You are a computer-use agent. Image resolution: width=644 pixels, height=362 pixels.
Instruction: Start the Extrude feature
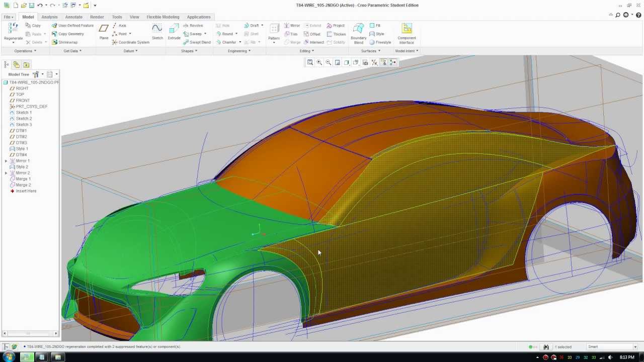click(x=174, y=32)
